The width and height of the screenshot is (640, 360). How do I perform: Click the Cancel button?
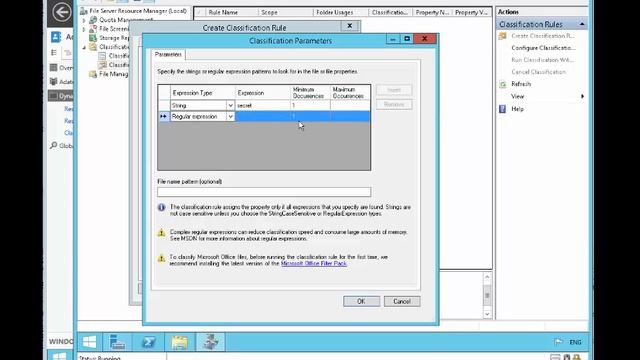[x=402, y=301]
